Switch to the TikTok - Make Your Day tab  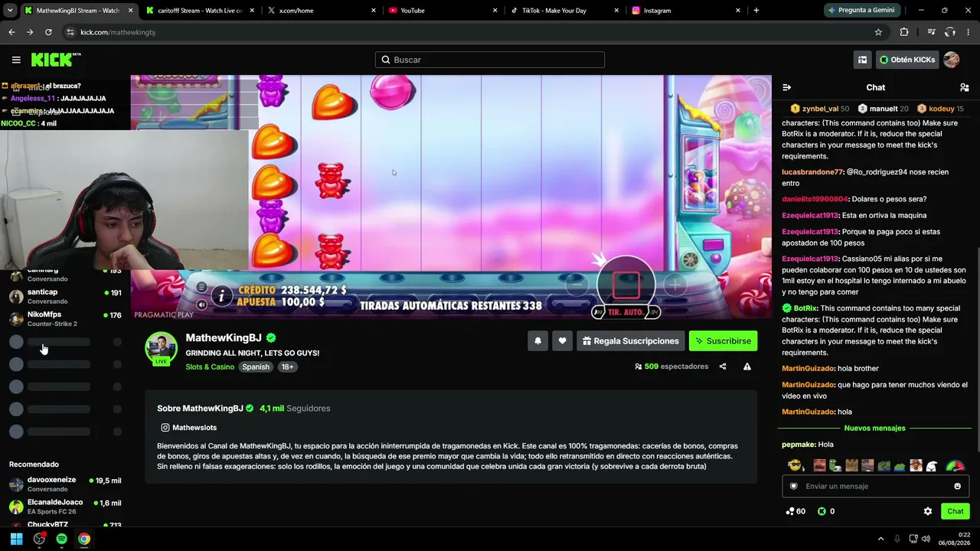click(x=563, y=11)
